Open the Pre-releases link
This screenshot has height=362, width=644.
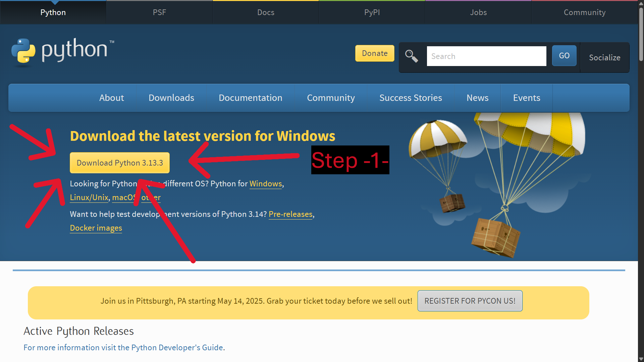290,214
